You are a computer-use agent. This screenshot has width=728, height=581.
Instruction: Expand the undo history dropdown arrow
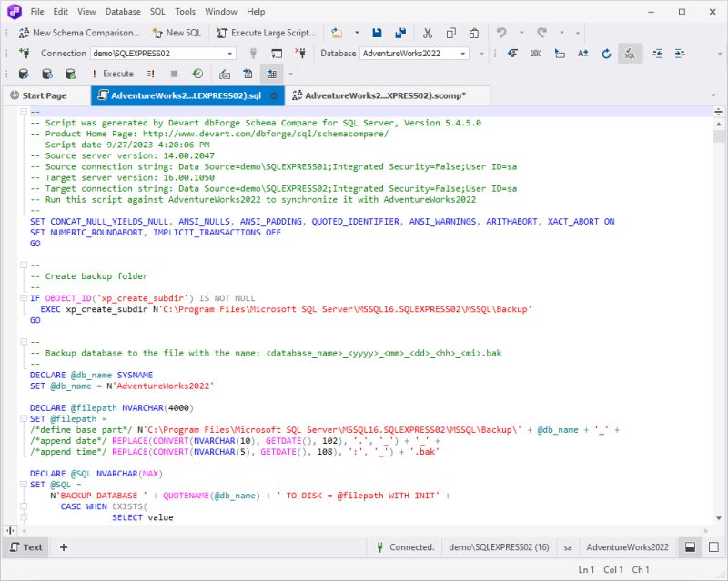(x=521, y=32)
